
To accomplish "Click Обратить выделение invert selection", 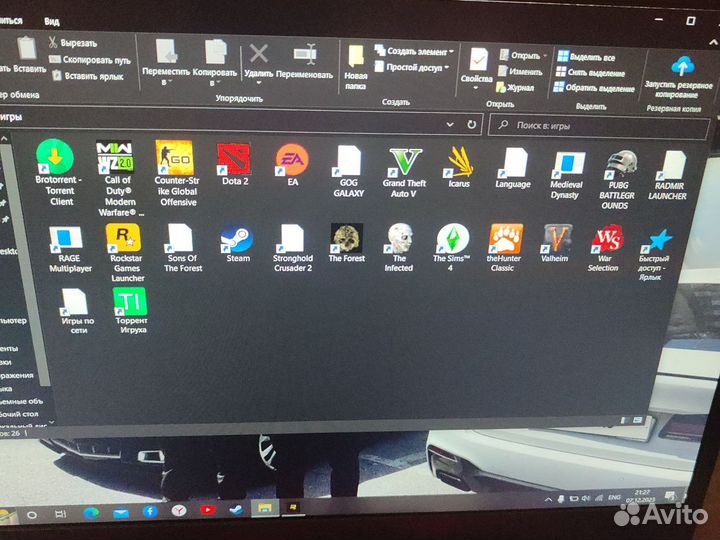I will tap(594, 88).
